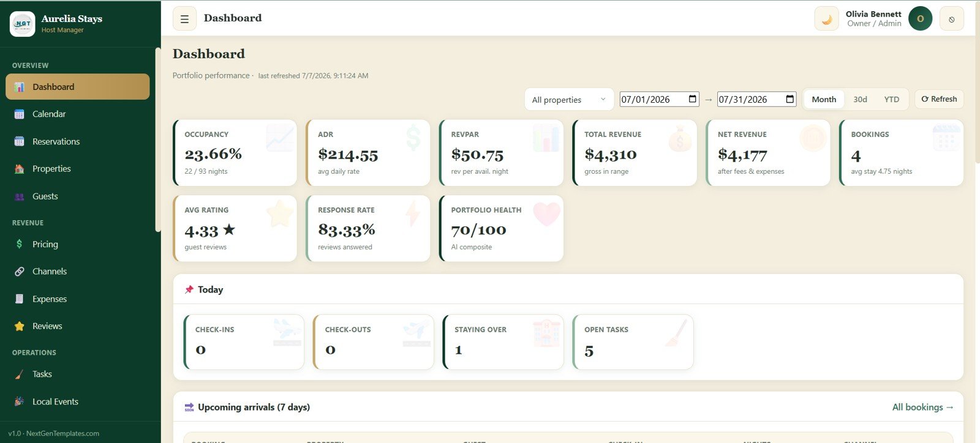The image size is (980, 443).
Task: Click the Reservations label in the sidebar
Action: pyautogui.click(x=56, y=141)
